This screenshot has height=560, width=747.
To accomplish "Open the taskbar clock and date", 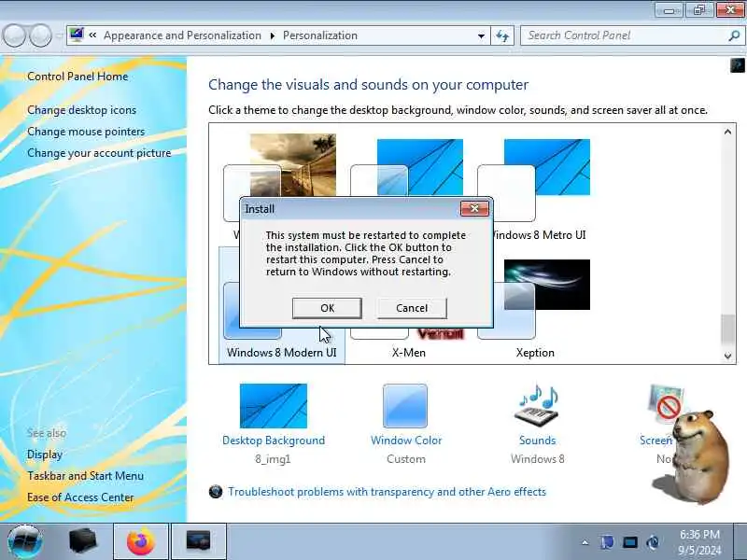I will point(699,542).
